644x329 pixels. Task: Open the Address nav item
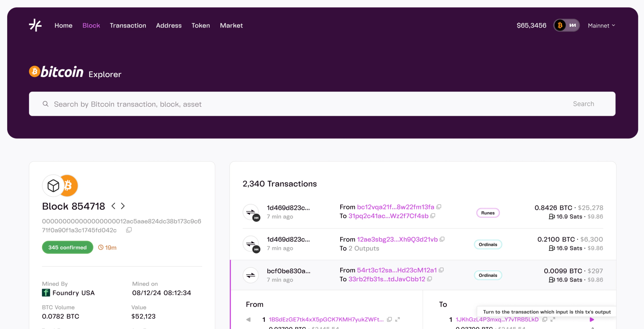click(x=169, y=26)
